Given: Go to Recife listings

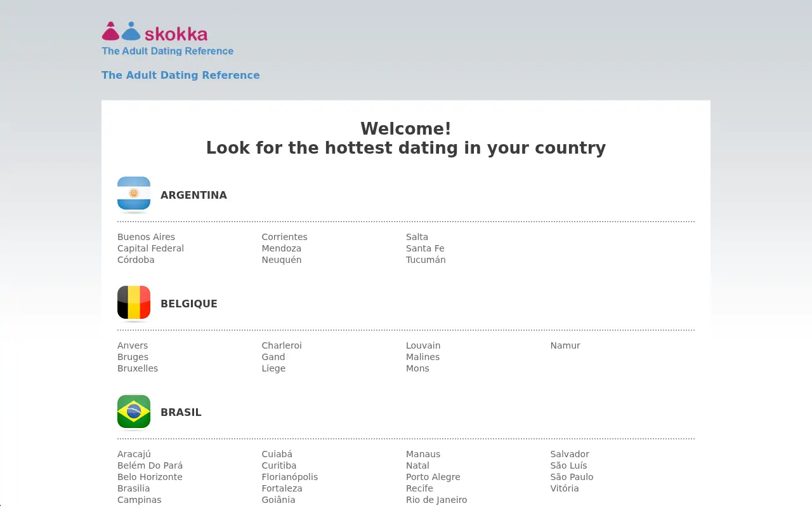Looking at the screenshot, I should tap(419, 488).
